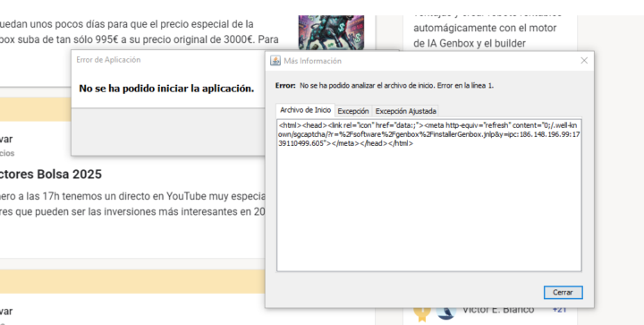
Task: Open Victor E. Blanco's avatar in the sidebar
Action: click(445, 313)
